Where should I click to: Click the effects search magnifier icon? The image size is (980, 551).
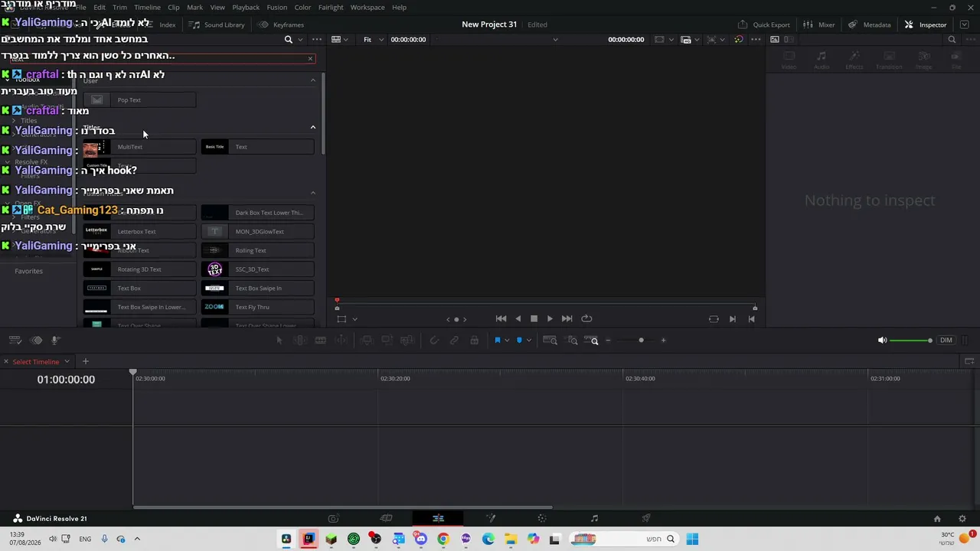pyautogui.click(x=288, y=39)
